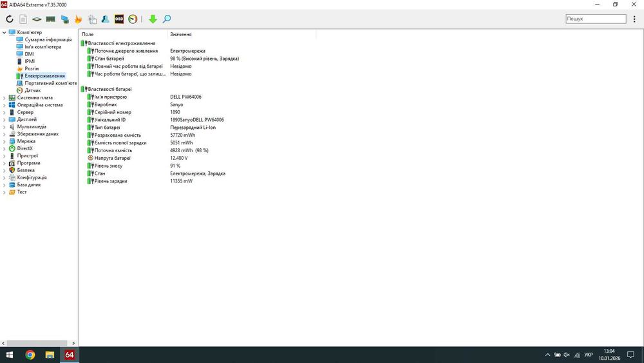Expand the Операційна система node
Viewport: 644px width, 363px height.
coord(4,105)
